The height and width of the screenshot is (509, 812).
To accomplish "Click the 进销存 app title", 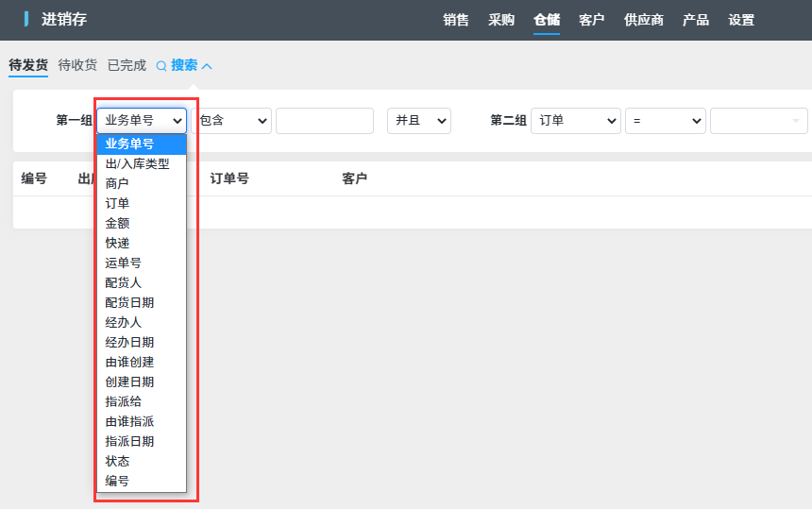I will pos(64,20).
